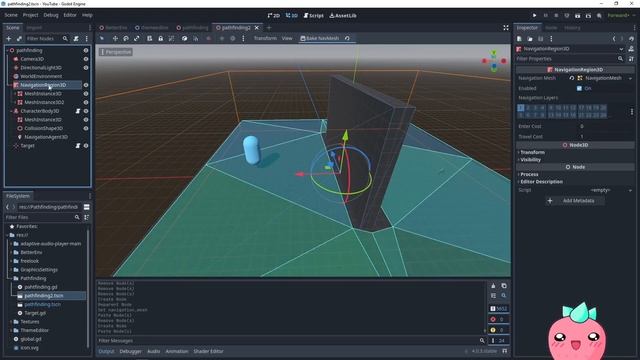Hide the CharacterBody3D node
The width and height of the screenshot is (640, 360).
(x=86, y=111)
